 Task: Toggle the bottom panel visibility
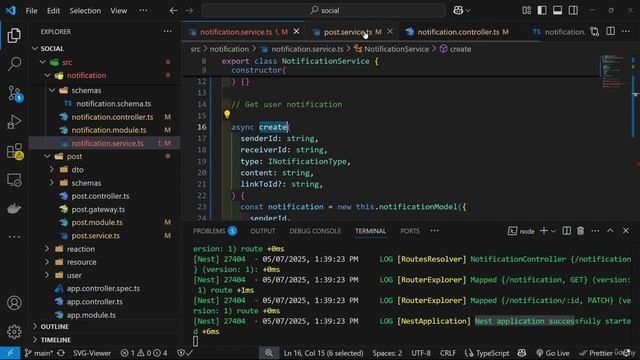point(558,11)
